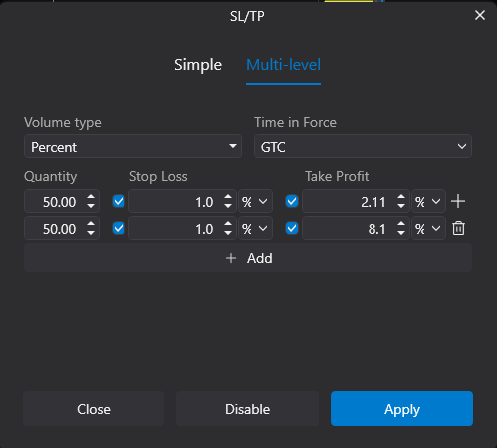
Task: Open second row Take Profit unit % dropdown
Action: [x=428, y=228]
